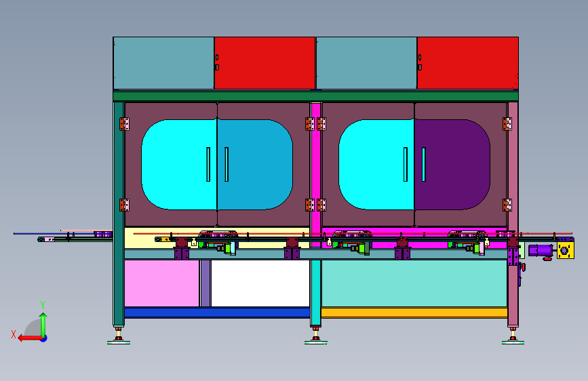Click the 'Y' axis label

click(43, 305)
